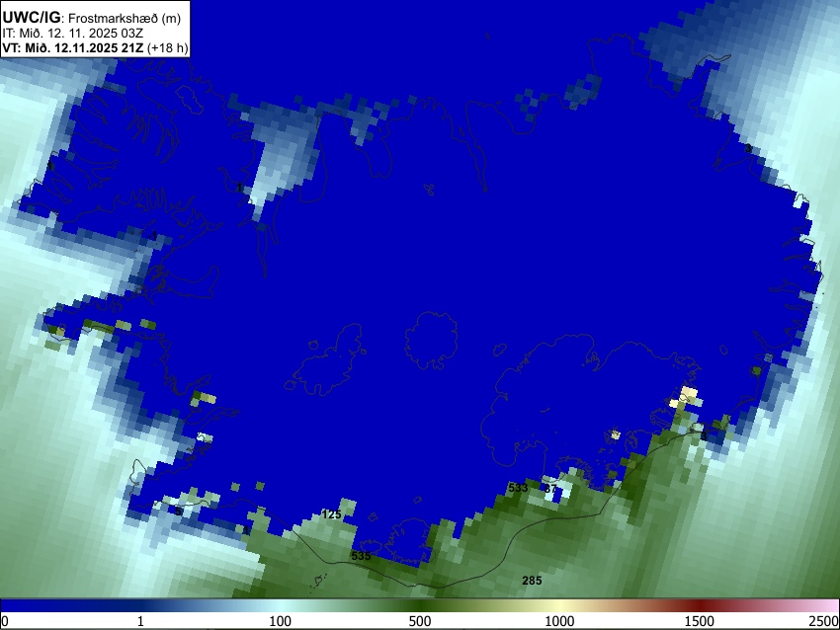Click the map value label '533'
840x630 pixels.
pos(518,488)
